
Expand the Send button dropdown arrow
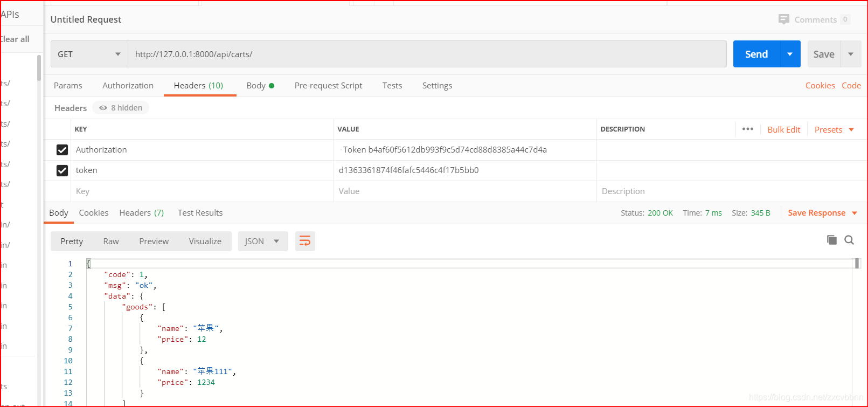(x=790, y=54)
